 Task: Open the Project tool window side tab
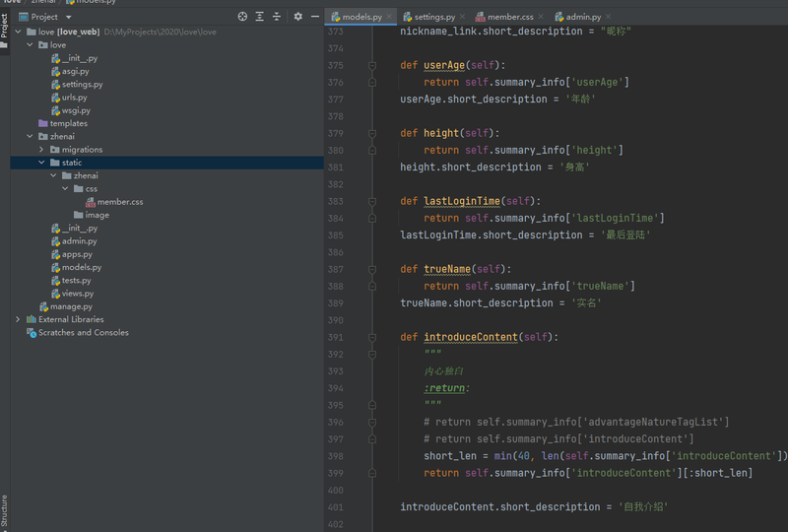(x=5, y=31)
